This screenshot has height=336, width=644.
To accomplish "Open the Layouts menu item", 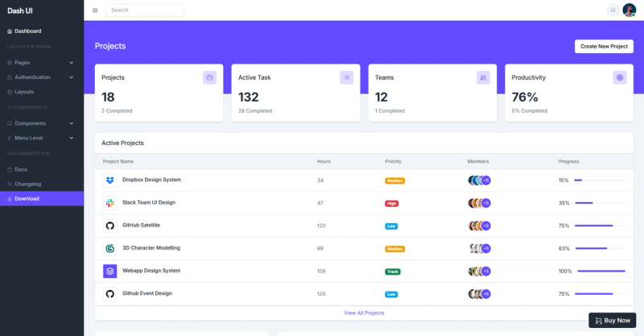I will [x=42, y=92].
